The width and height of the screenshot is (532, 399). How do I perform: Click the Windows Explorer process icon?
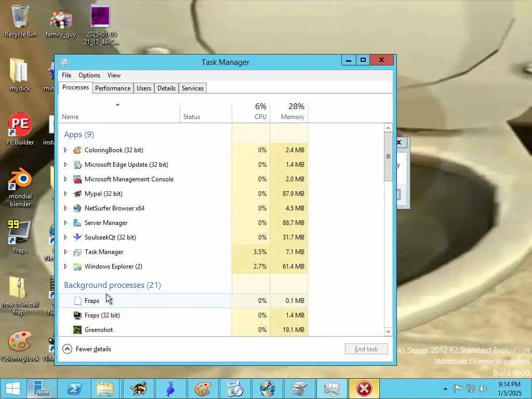point(77,267)
